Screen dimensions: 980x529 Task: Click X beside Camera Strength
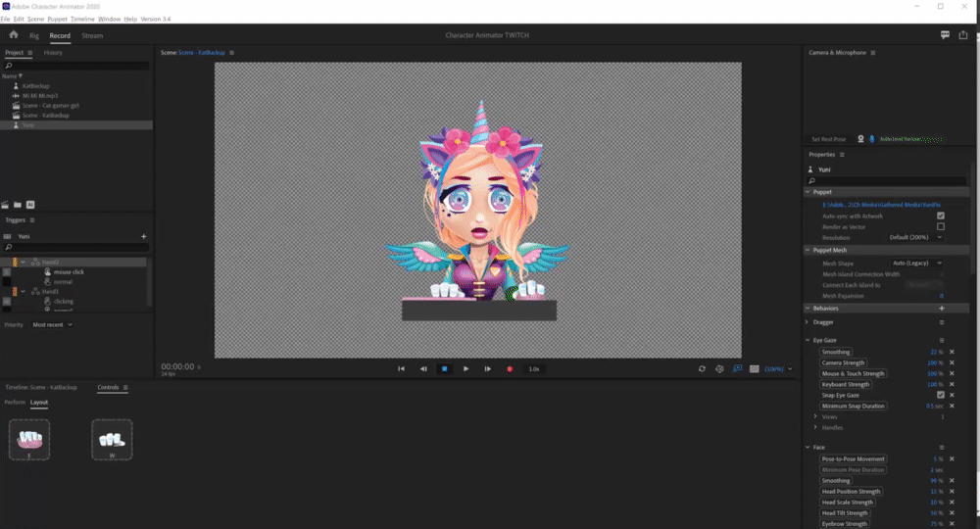[x=952, y=362]
